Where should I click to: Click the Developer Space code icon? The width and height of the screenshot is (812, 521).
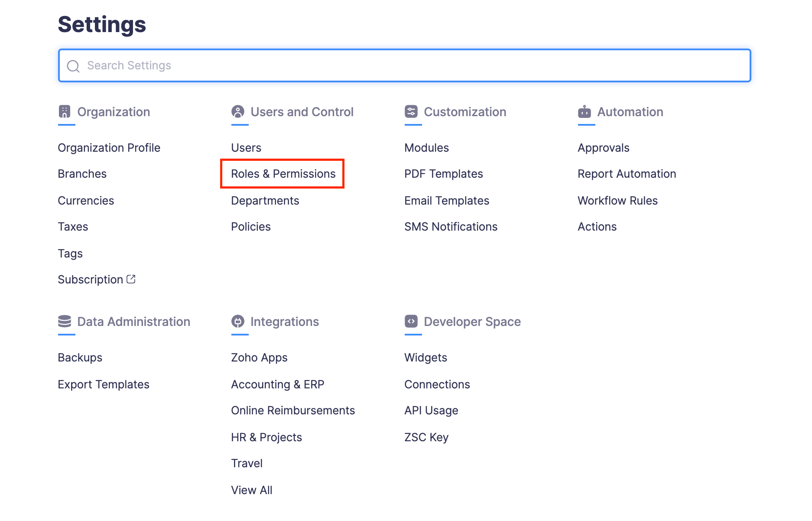411,321
